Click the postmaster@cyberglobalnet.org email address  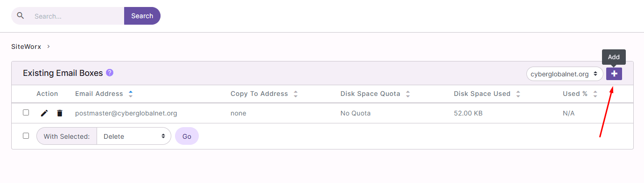(x=126, y=113)
